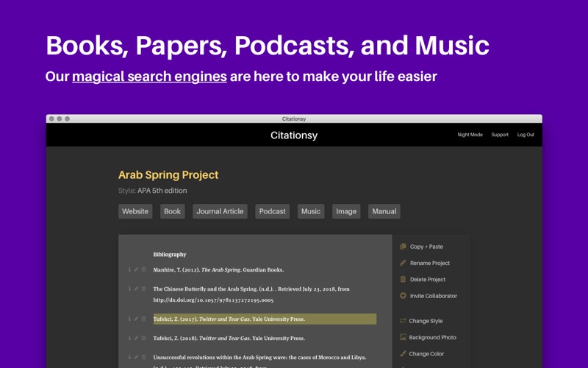Click info icon for the Chinese Butterfly citation

pos(129,289)
